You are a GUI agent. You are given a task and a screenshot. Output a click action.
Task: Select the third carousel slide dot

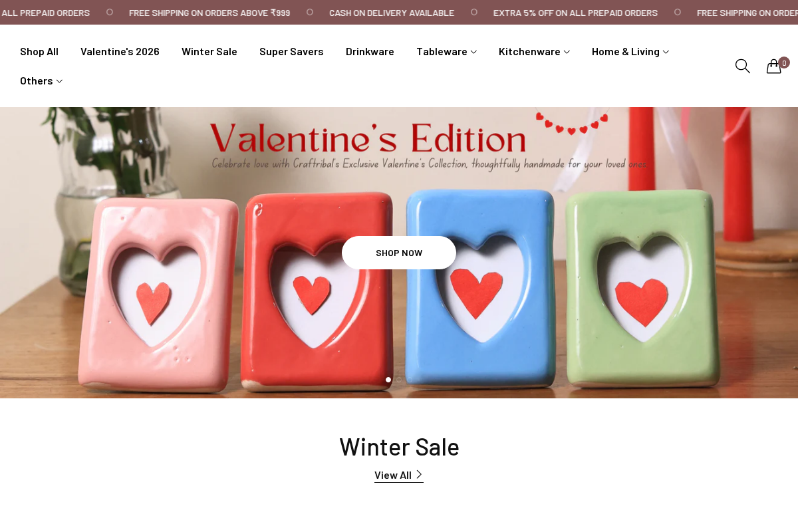click(x=410, y=380)
